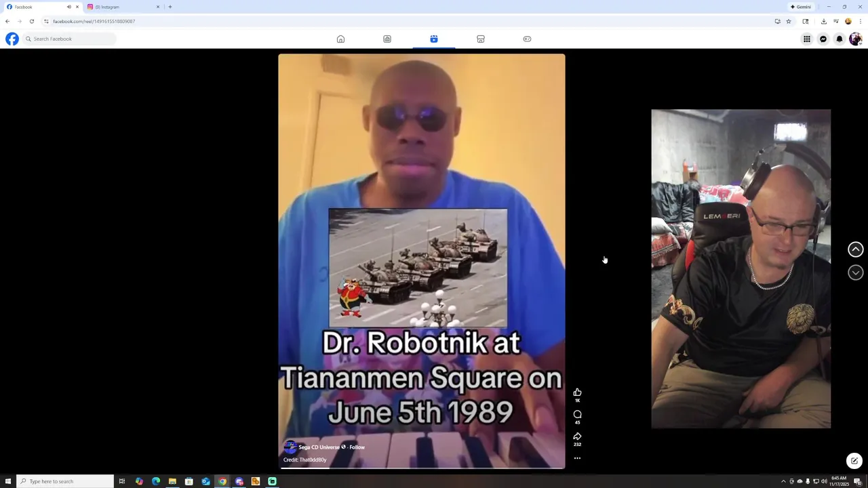The height and width of the screenshot is (488, 868).
Task: Go to the next reel with down chevron
Action: (856, 272)
